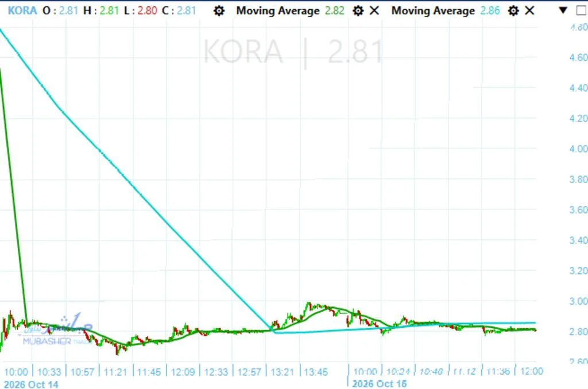
Task: Click the close value "C : 2.81"
Action: 179,11
